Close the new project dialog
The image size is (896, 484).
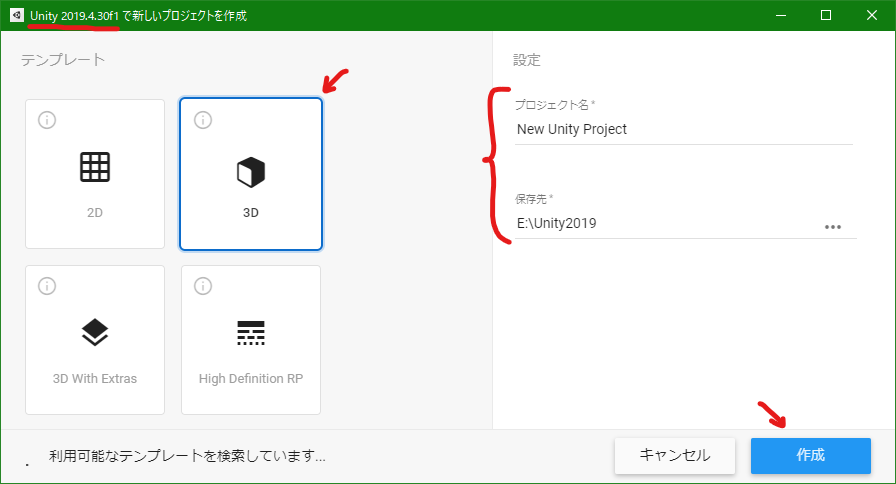click(x=871, y=15)
